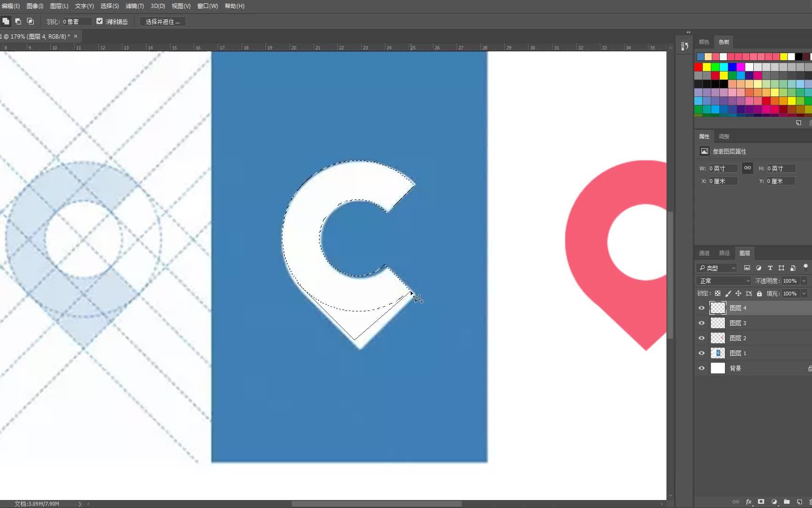Screen dimensions: 812x508
Task: Add a layer mask
Action: [x=761, y=501]
